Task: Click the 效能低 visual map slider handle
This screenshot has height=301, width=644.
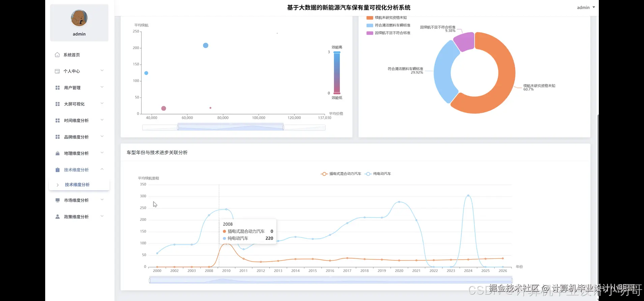Action: [x=337, y=93]
